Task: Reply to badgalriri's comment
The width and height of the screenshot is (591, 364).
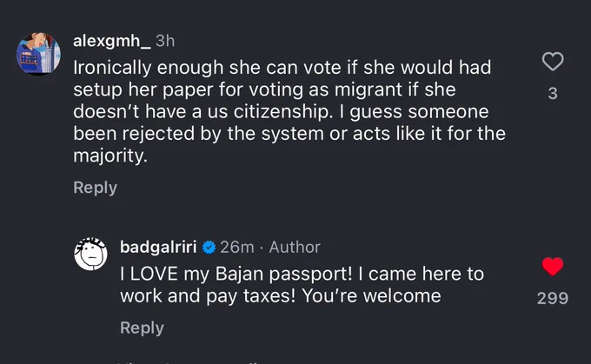Action: [x=142, y=328]
